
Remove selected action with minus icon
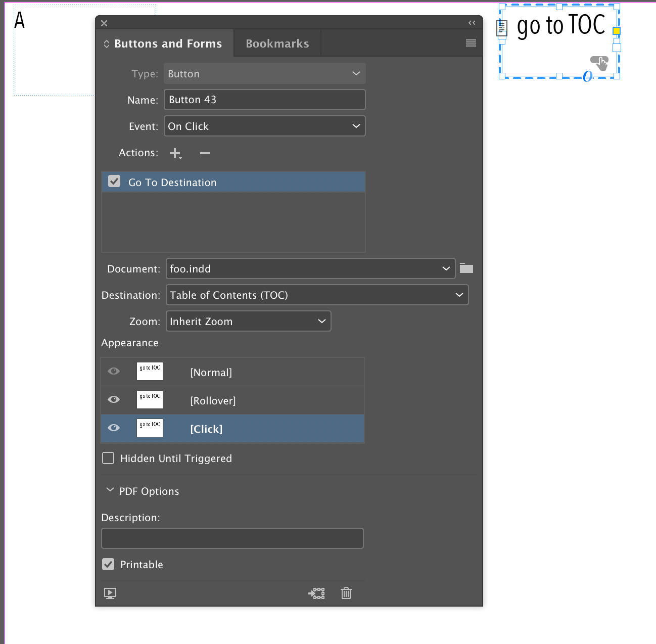[205, 153]
